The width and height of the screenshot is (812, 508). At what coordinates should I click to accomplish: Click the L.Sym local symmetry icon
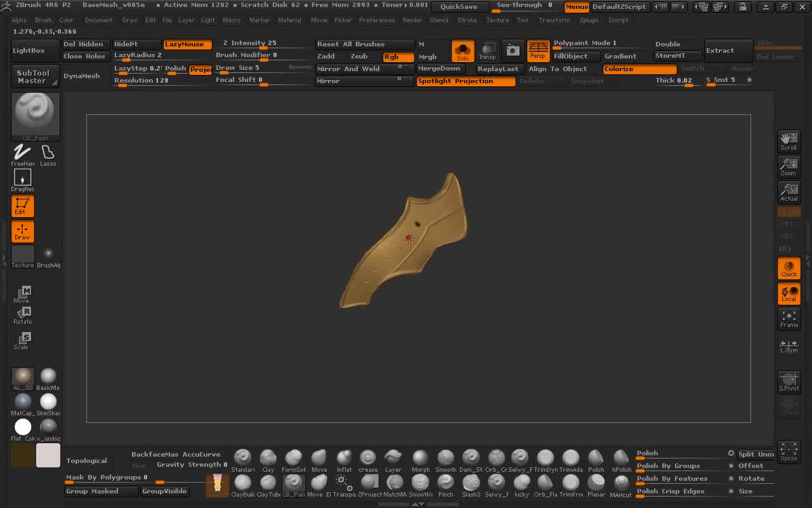point(789,346)
